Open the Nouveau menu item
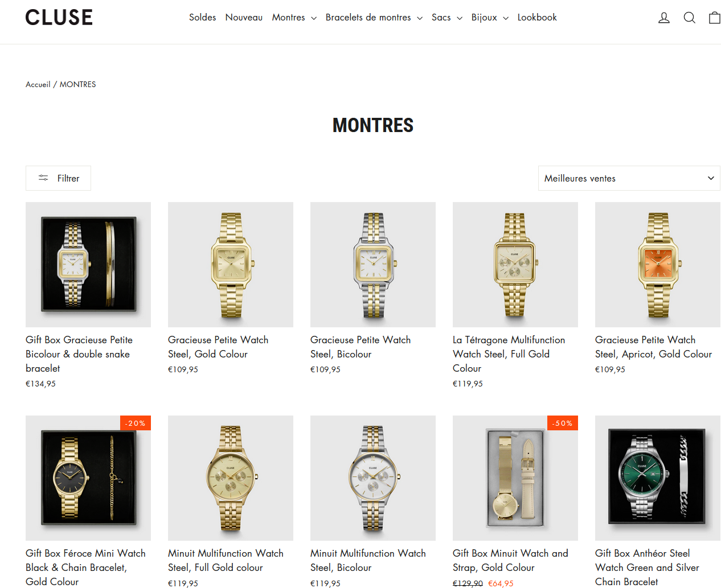 244,18
